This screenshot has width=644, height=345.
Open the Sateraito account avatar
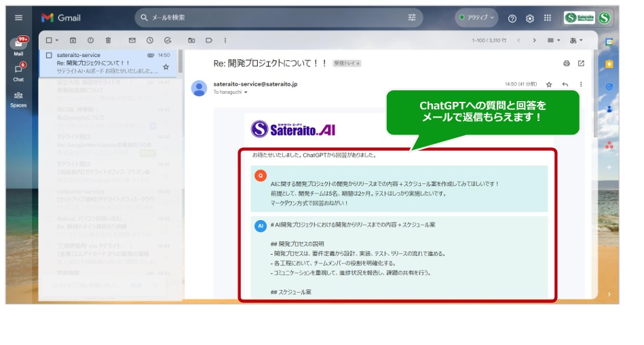(605, 18)
